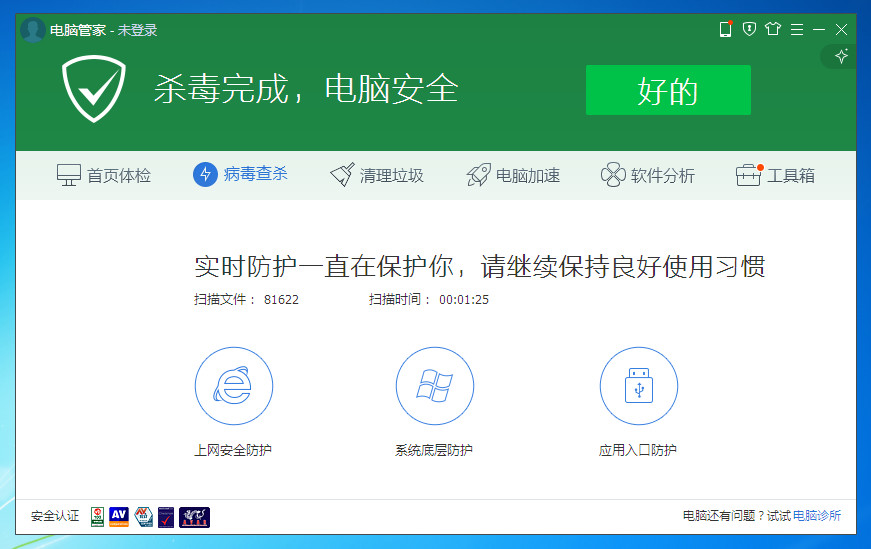Click the sparkle star icon at right edge

842,56
